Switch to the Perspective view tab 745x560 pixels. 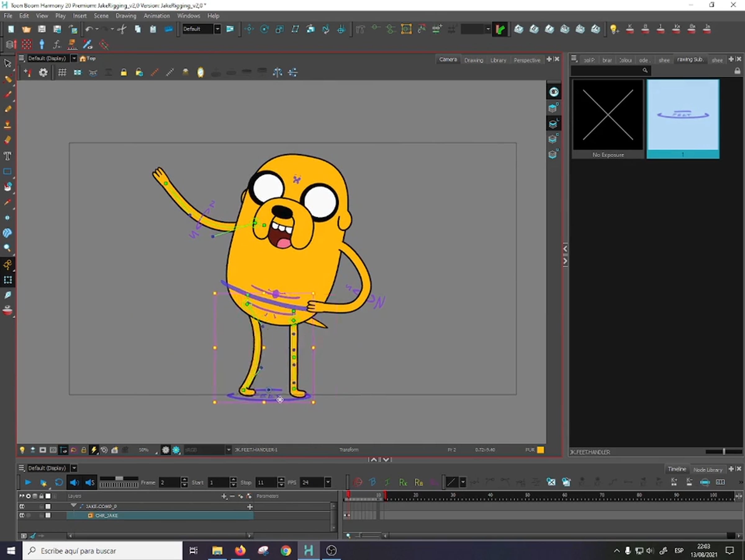(x=527, y=60)
